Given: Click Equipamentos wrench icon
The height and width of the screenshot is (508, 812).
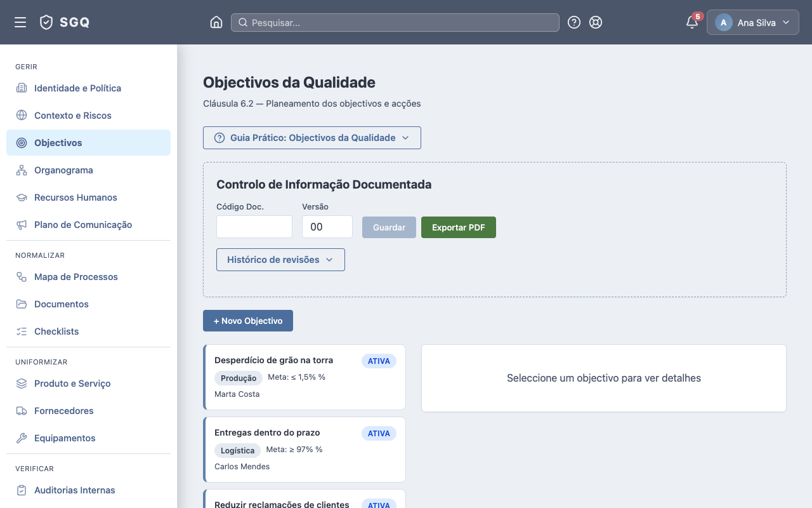Looking at the screenshot, I should click(22, 438).
